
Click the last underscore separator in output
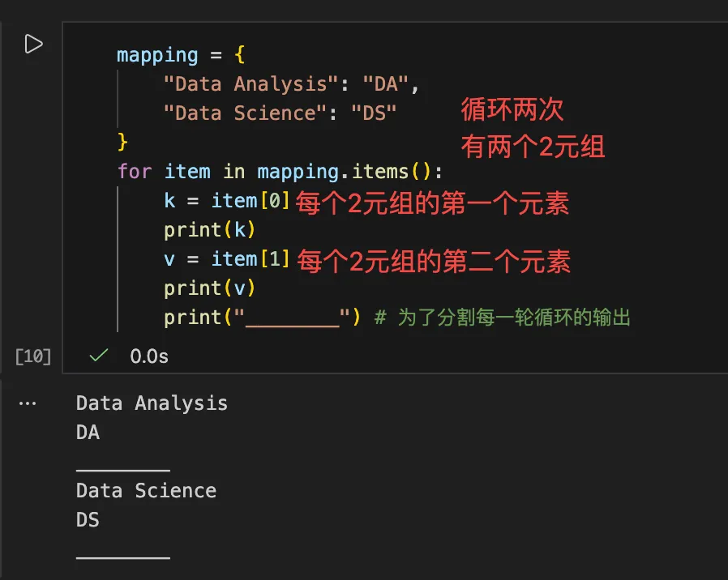123,557
